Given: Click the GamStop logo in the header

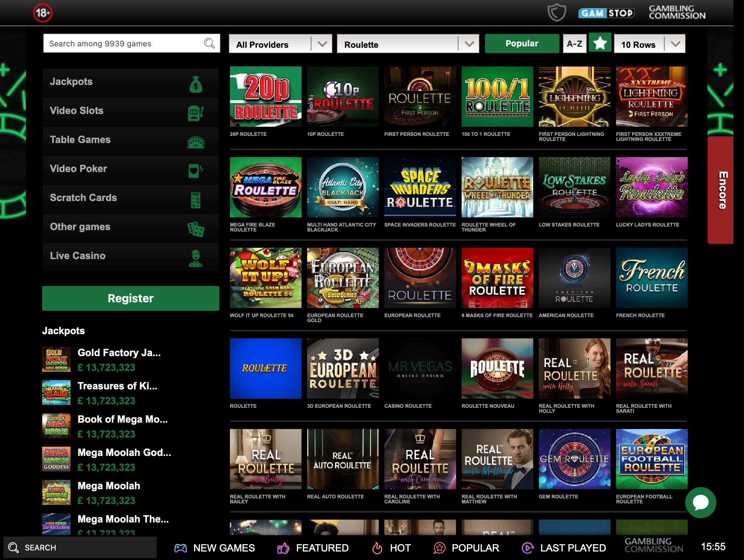Looking at the screenshot, I should tap(606, 13).
